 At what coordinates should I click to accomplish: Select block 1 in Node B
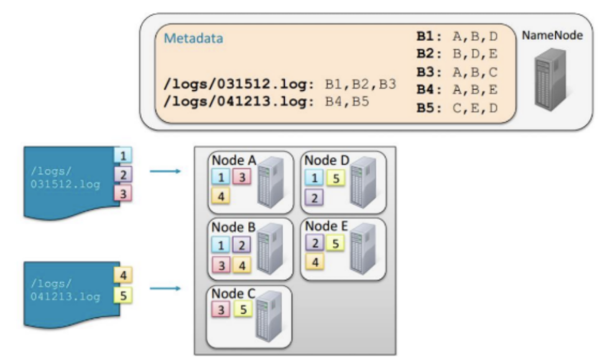[x=221, y=245]
